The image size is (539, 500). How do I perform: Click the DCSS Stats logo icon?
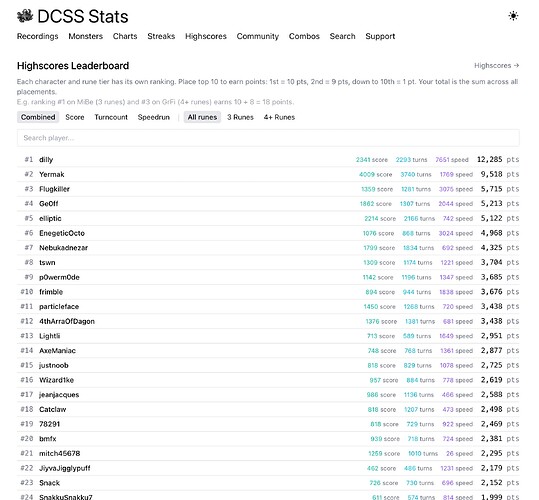click(25, 16)
